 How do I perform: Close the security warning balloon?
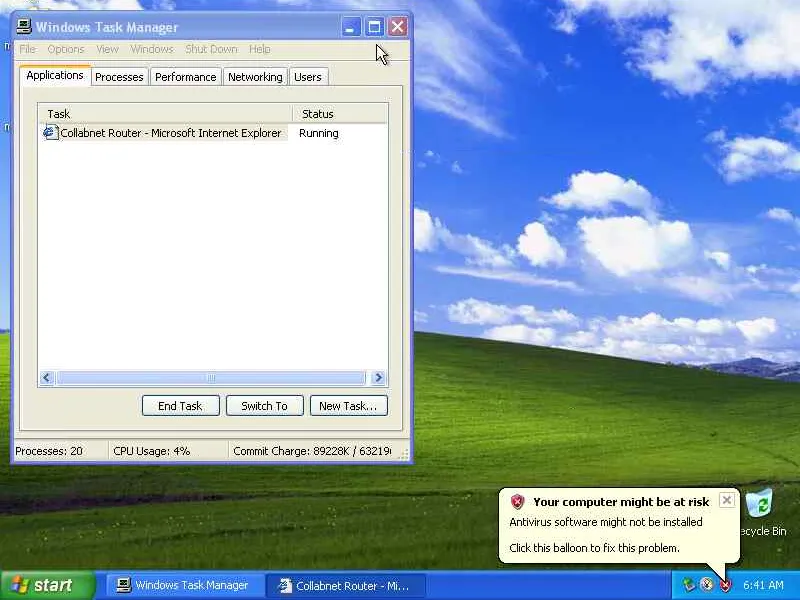[x=727, y=500]
